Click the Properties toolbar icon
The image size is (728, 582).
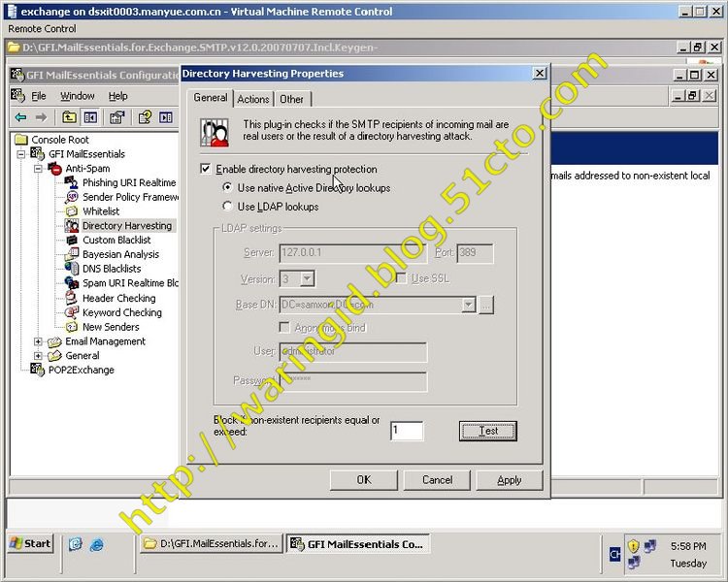[x=117, y=117]
